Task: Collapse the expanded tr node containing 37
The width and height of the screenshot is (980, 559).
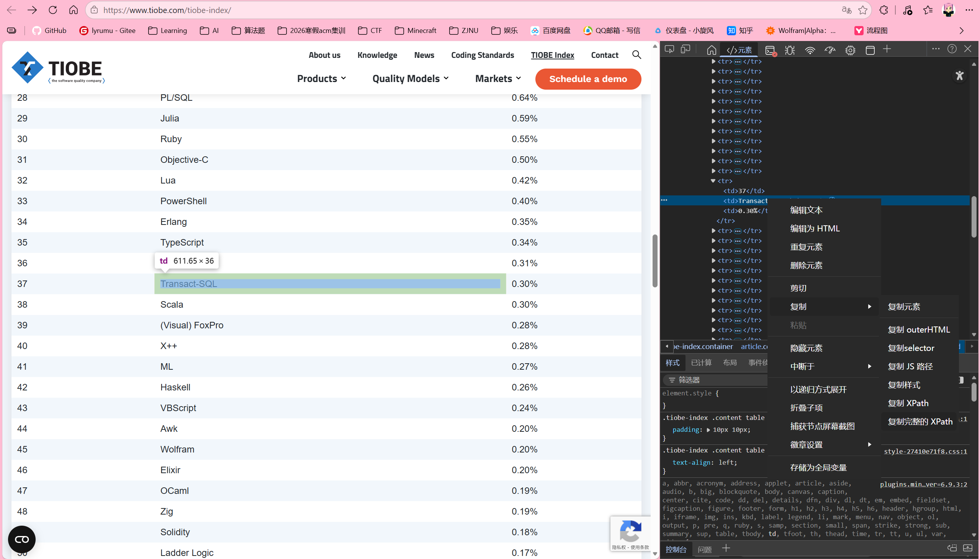Action: tap(713, 181)
